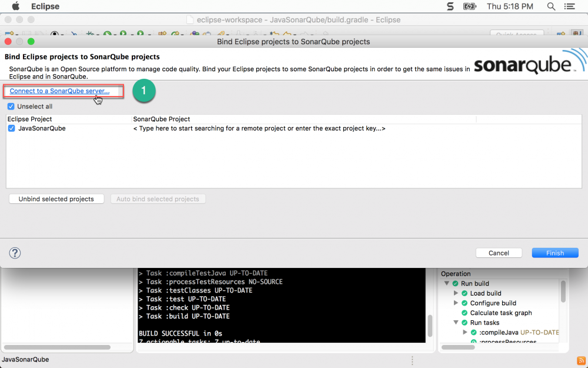Open the Eclipse application menu
The height and width of the screenshot is (368, 588).
coord(45,6)
